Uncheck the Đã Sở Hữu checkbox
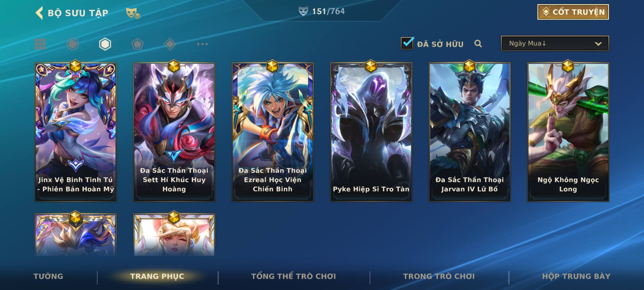The height and width of the screenshot is (290, 644). 407,43
